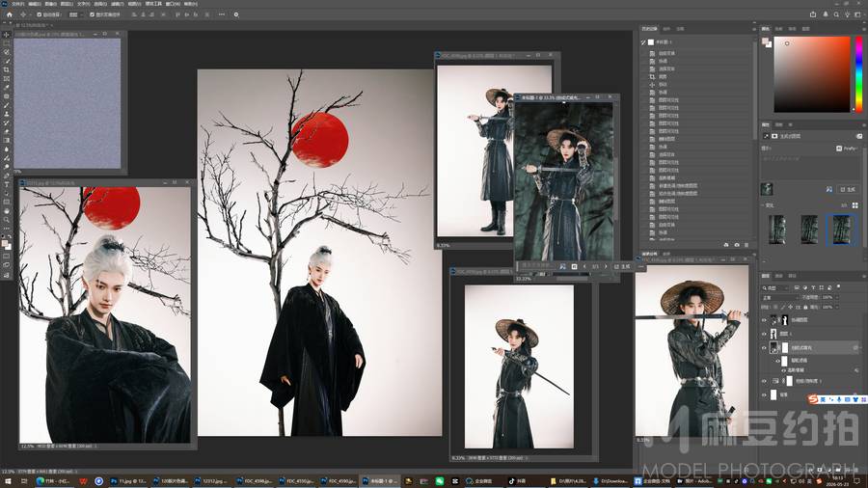The image size is (868, 488).
Task: Open the Search magnifier at top right
Action: point(836,14)
